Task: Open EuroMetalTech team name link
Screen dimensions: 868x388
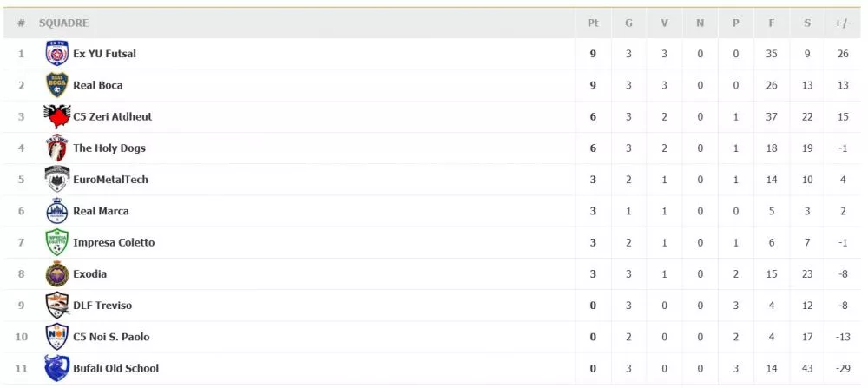Action: click(111, 180)
